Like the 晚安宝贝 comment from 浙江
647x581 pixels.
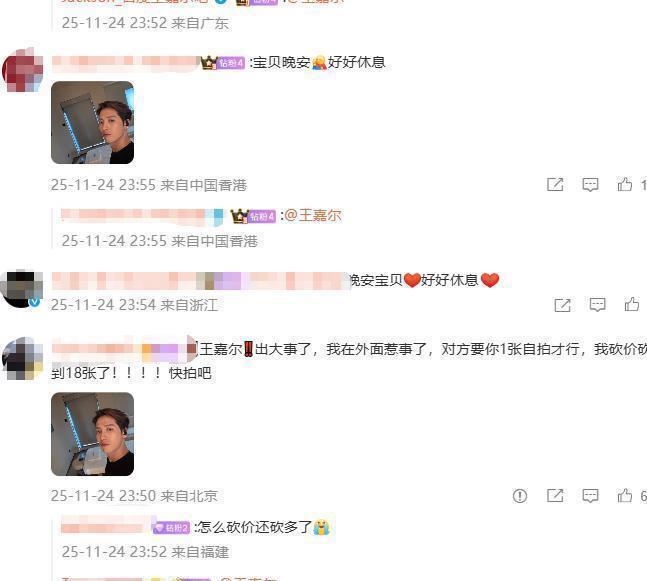coord(632,305)
